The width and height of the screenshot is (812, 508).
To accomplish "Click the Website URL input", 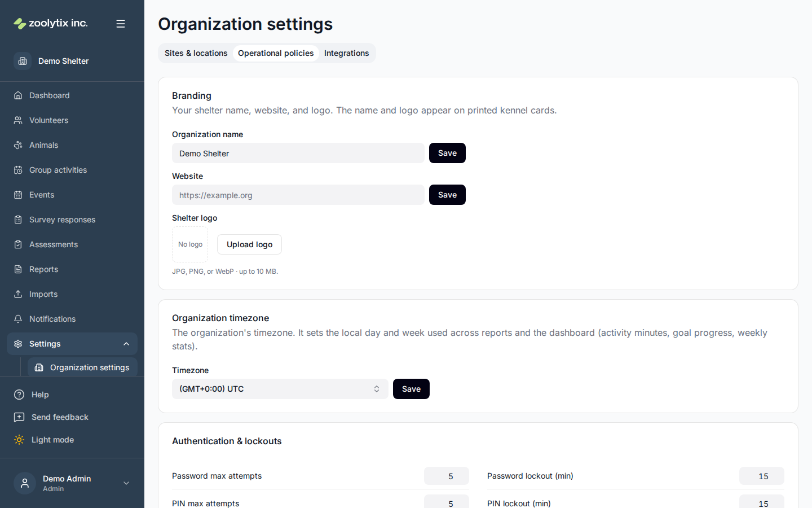I will pyautogui.click(x=298, y=195).
